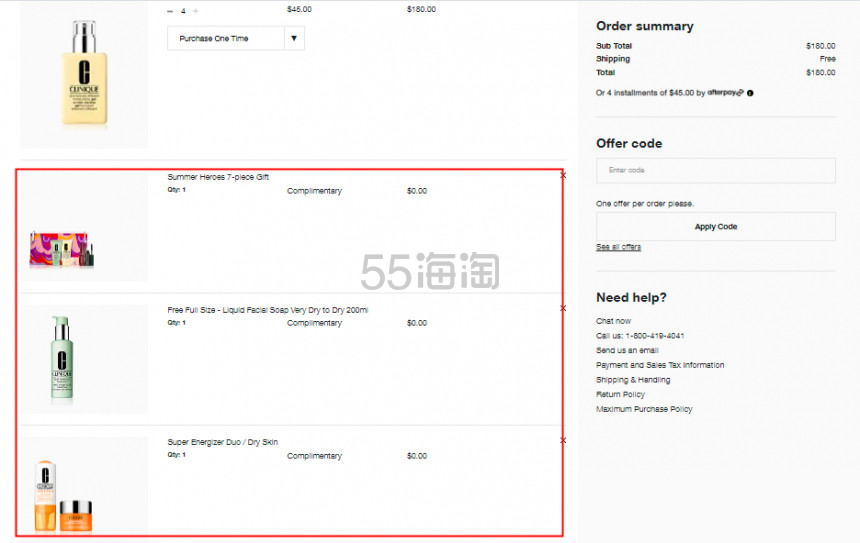
Task: Click the $45.00 unit price
Action: point(299,9)
